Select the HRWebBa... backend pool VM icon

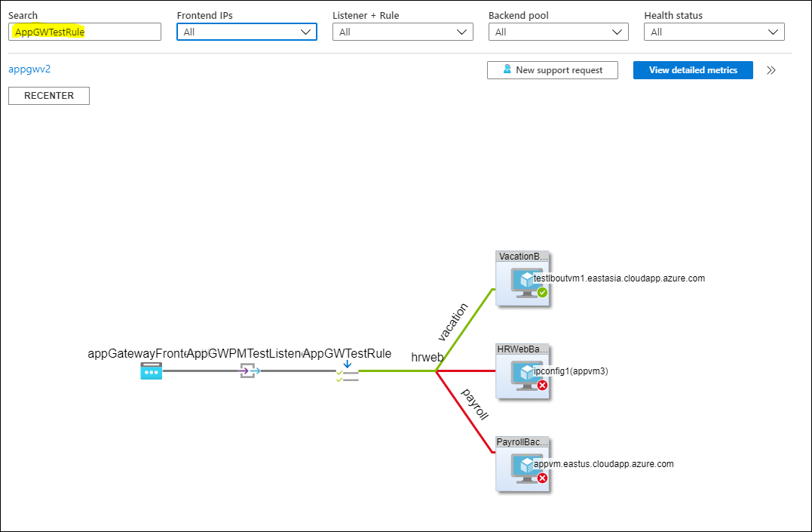pyautogui.click(x=527, y=375)
